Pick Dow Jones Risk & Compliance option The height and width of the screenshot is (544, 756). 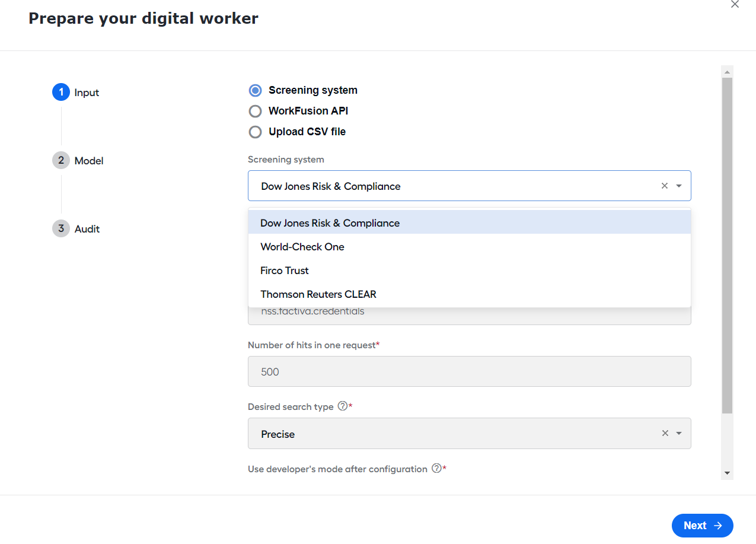470,222
